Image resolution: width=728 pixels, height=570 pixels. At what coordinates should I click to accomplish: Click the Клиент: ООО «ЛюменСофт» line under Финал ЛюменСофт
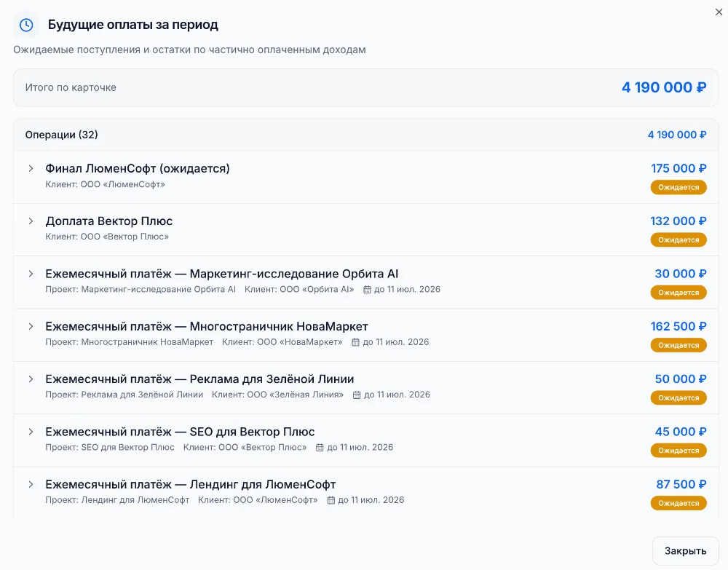click(x=105, y=184)
